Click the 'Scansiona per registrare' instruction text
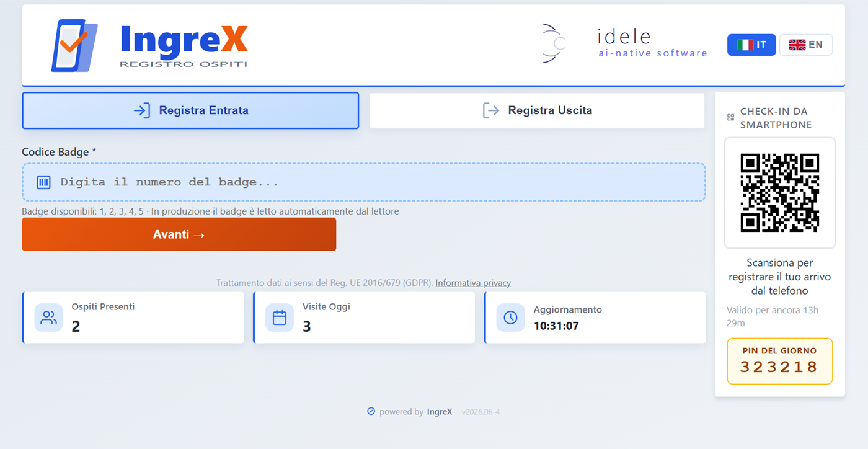The height and width of the screenshot is (449, 868). click(780, 277)
